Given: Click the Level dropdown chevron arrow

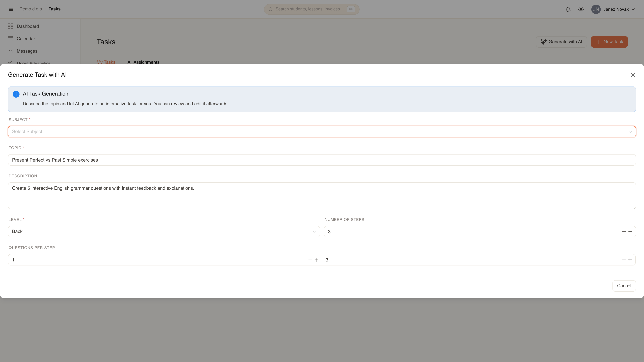Looking at the screenshot, I should pyautogui.click(x=314, y=232).
